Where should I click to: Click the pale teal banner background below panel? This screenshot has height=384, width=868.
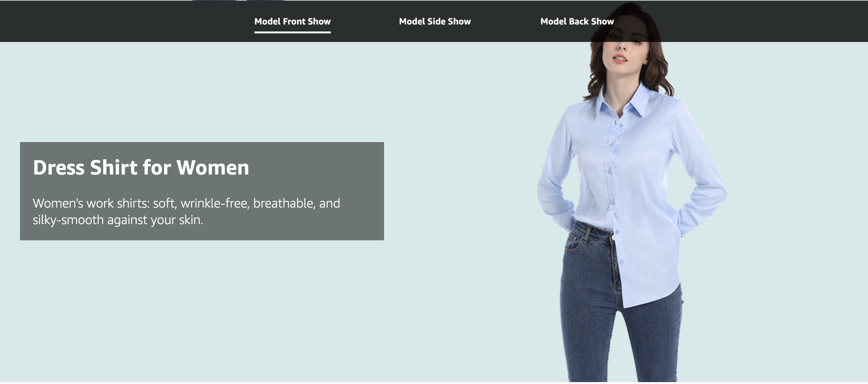pyautogui.click(x=202, y=310)
